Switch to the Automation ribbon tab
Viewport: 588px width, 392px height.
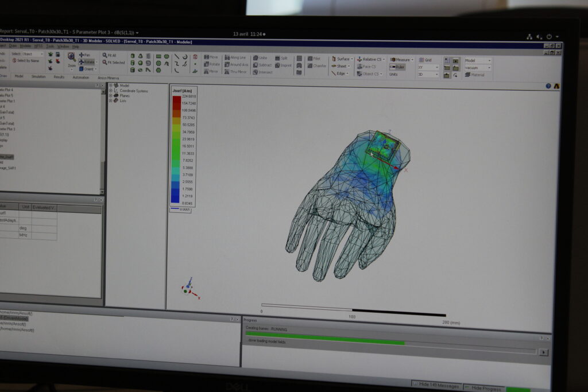click(x=80, y=77)
